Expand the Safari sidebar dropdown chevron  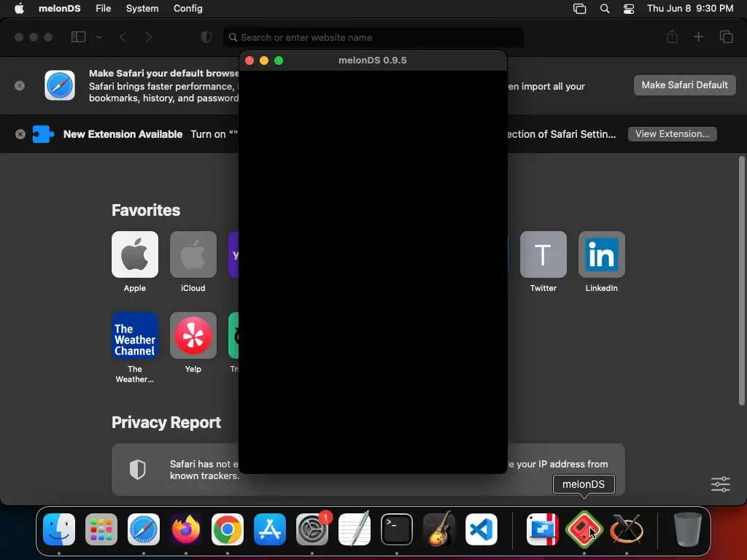point(98,37)
